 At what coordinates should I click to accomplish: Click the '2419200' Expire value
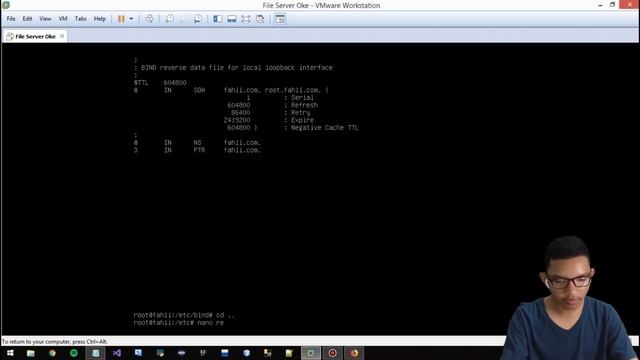[x=237, y=120]
